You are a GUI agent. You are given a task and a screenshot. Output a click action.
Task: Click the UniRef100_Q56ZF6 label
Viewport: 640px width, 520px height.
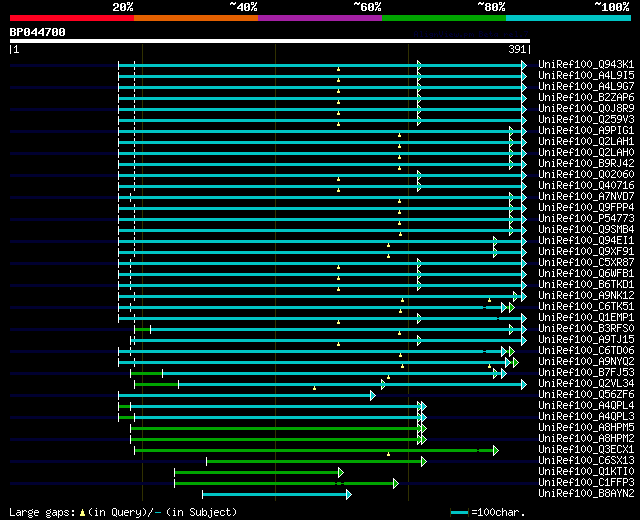click(x=586, y=395)
